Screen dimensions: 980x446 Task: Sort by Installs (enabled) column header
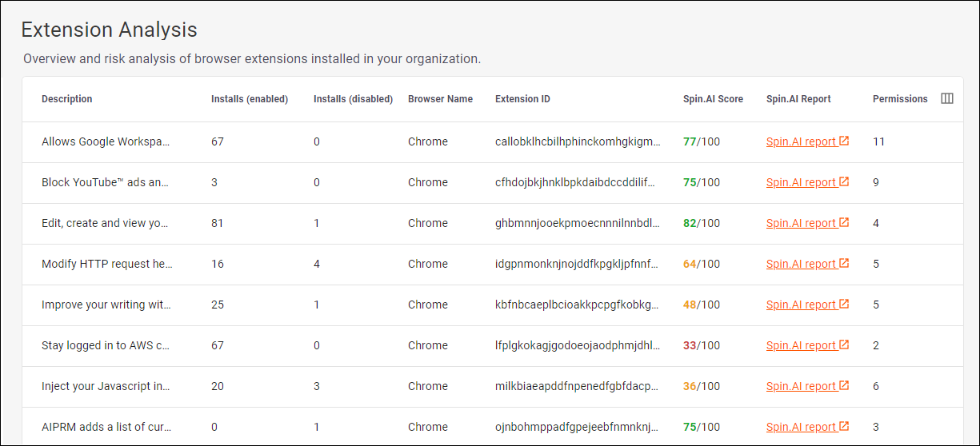tap(250, 99)
